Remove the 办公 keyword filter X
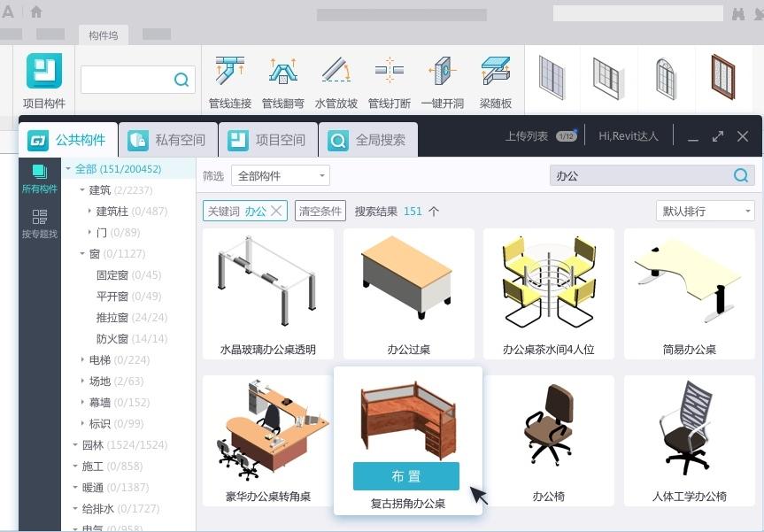Screen dimensions: 764x532 (x=276, y=211)
